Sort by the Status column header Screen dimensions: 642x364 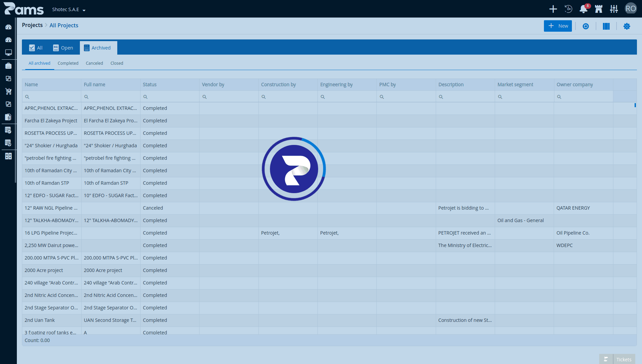[x=170, y=85]
